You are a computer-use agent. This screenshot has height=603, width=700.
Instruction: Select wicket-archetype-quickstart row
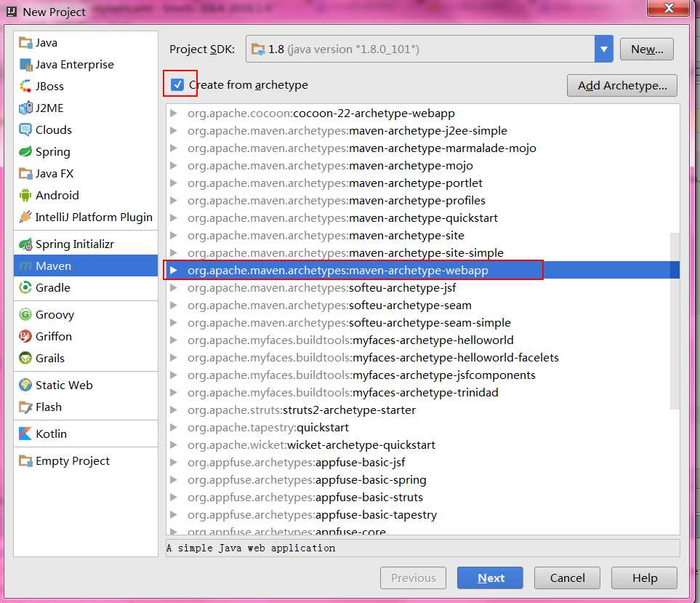pyautogui.click(x=423, y=445)
